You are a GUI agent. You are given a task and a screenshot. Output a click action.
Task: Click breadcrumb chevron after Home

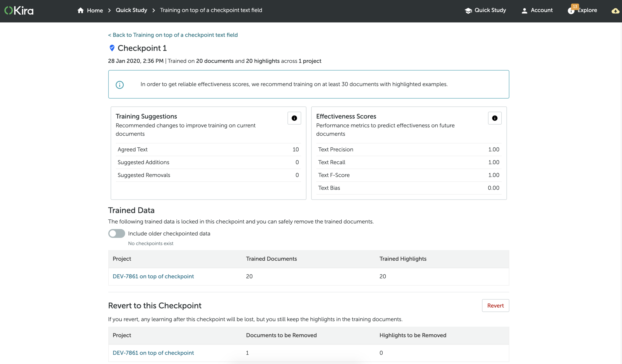109,10
